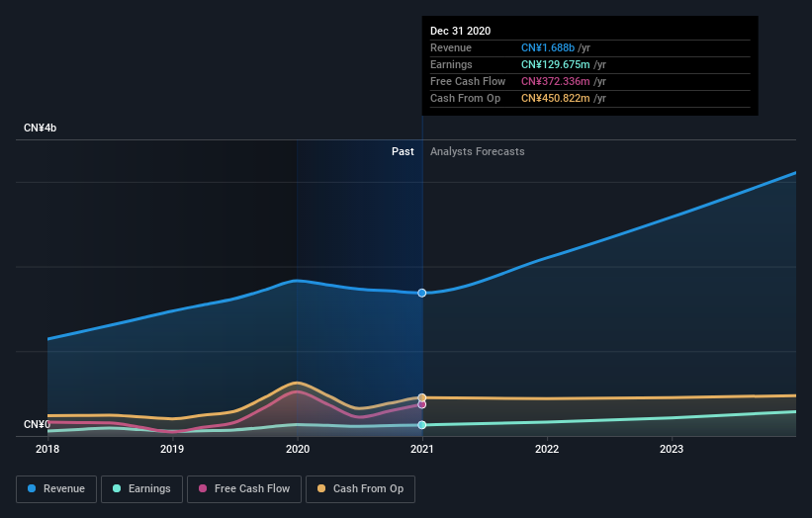Click the orange Cash From Op legend dot

click(321, 488)
